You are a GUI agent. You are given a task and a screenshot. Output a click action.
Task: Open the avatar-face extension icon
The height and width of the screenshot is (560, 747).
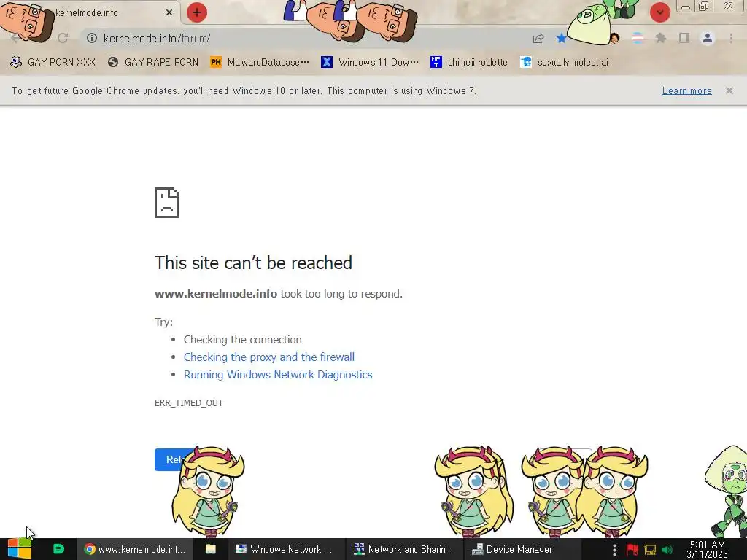coord(614,38)
